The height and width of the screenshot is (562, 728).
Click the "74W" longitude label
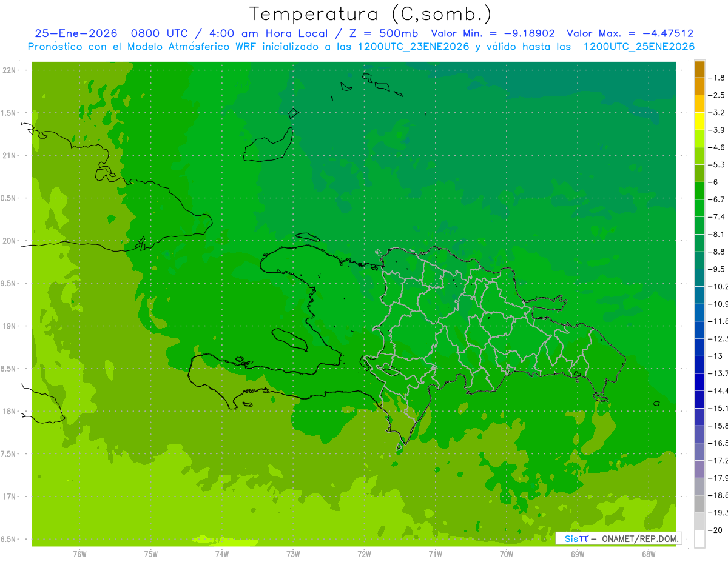222,554
